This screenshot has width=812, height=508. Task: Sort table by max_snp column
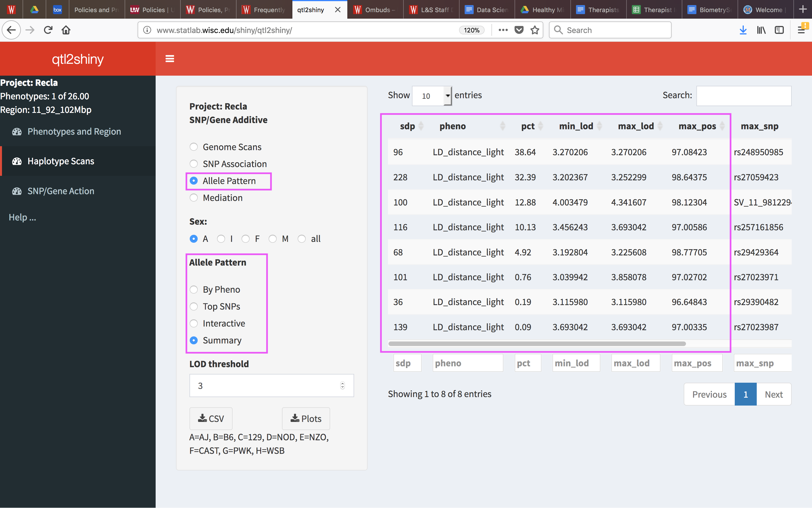pyautogui.click(x=760, y=126)
